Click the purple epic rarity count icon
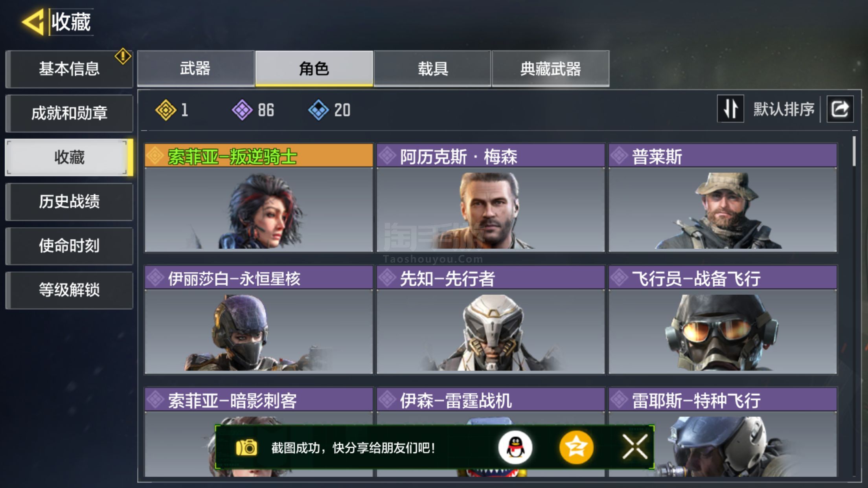 click(x=242, y=110)
